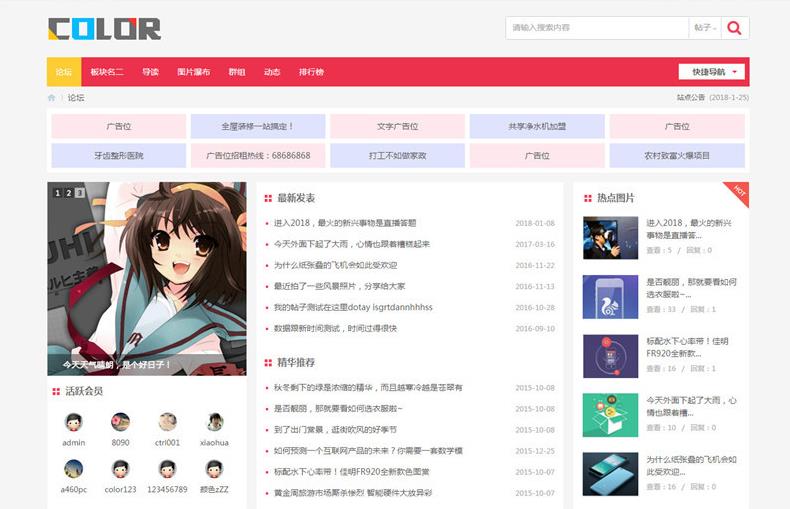The width and height of the screenshot is (790, 509).
Task: Click the 全屋装修一站搞定 ad box
Action: tap(258, 126)
